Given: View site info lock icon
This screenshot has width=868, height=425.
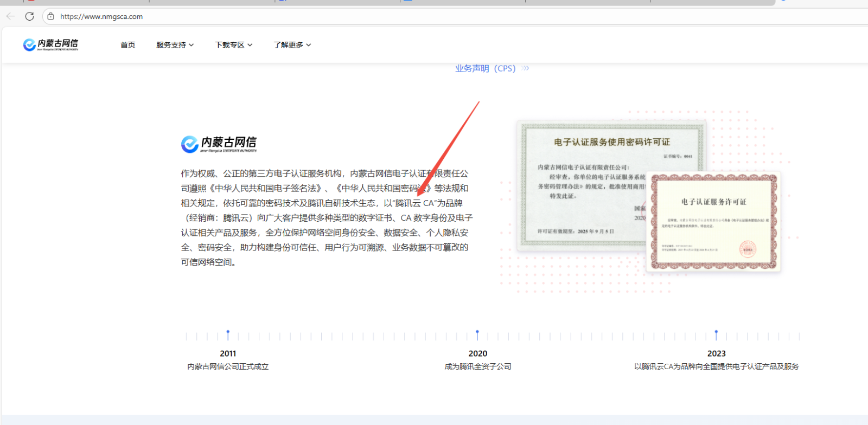Looking at the screenshot, I should tap(50, 16).
